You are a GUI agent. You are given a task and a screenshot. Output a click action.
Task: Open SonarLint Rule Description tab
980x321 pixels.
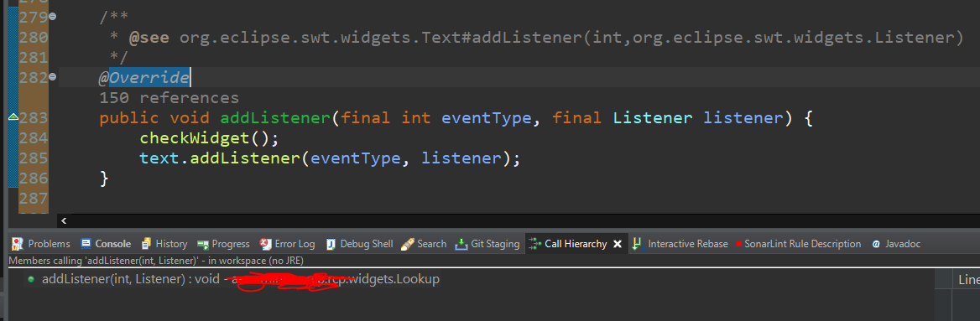[x=799, y=244]
